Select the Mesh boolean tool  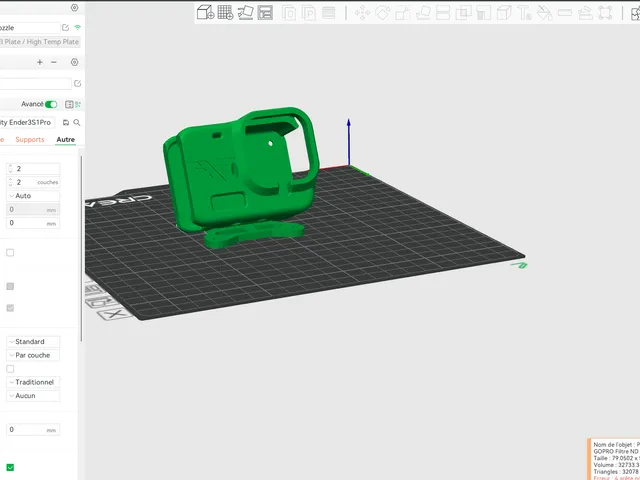pyautogui.click(x=463, y=13)
